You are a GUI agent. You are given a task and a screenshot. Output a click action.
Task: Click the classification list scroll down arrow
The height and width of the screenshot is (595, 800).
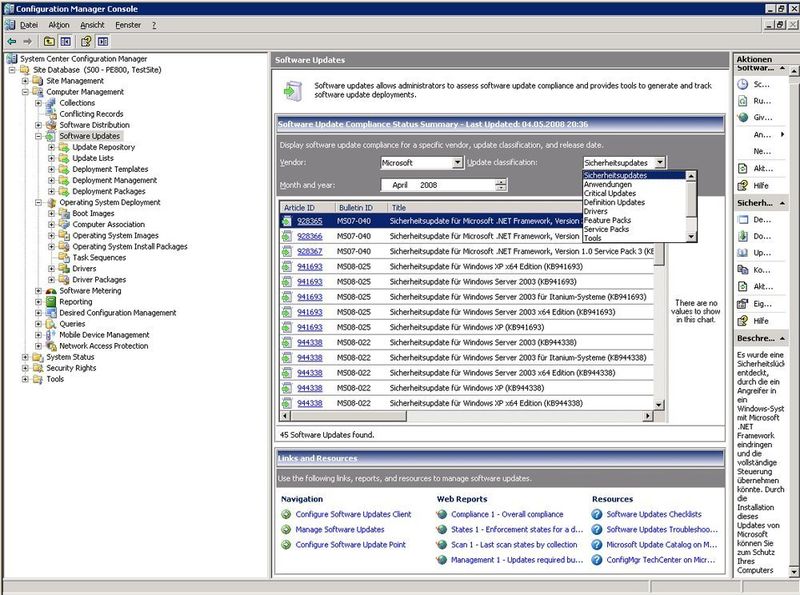[691, 237]
